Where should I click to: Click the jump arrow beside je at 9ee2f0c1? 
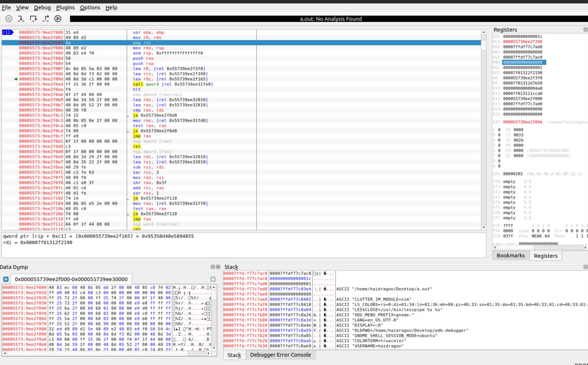(128, 116)
